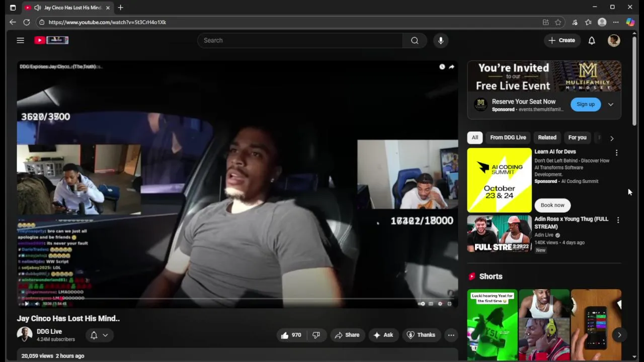Open Lucki hearing Yeat short

(493, 325)
